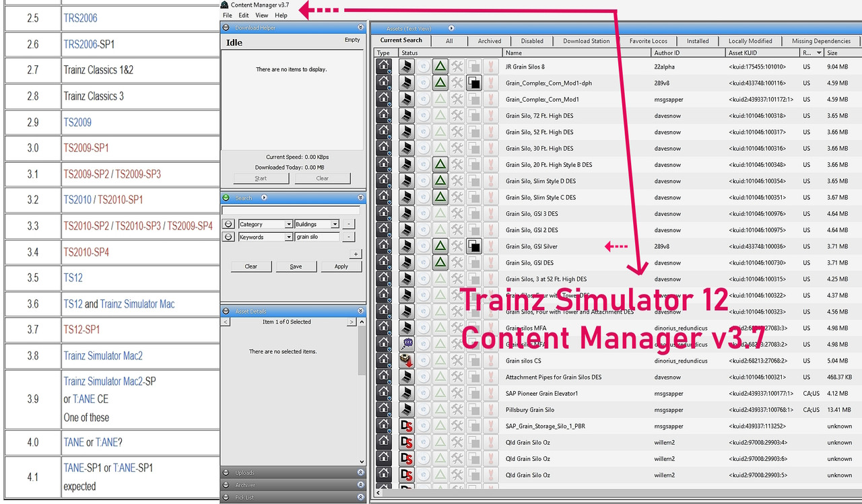This screenshot has width=862, height=504.
Task: Click red-arrow status icon for Grain silos CS
Action: click(x=406, y=361)
